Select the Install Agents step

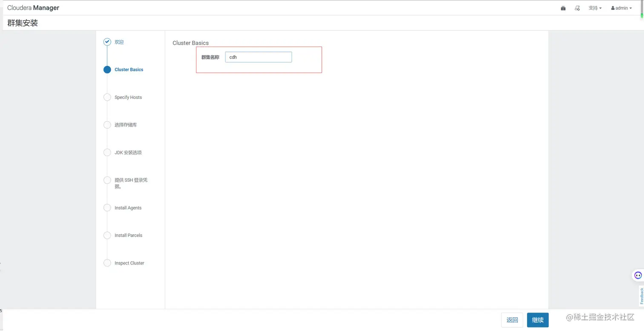[128, 208]
